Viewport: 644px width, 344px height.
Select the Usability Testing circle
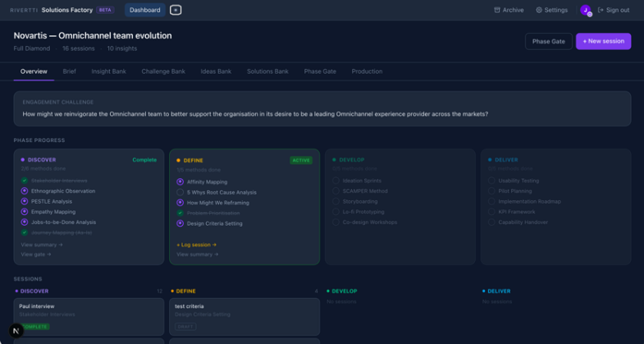491,181
